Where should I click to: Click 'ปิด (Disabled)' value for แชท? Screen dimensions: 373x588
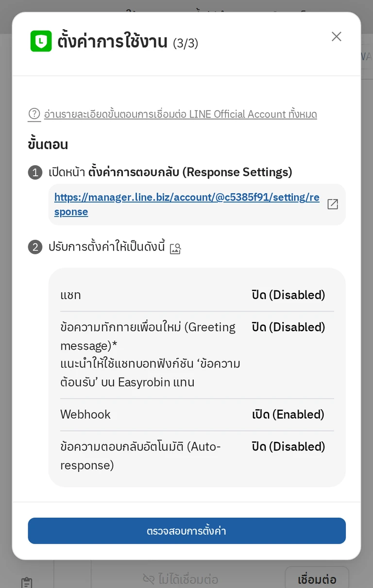(x=288, y=295)
